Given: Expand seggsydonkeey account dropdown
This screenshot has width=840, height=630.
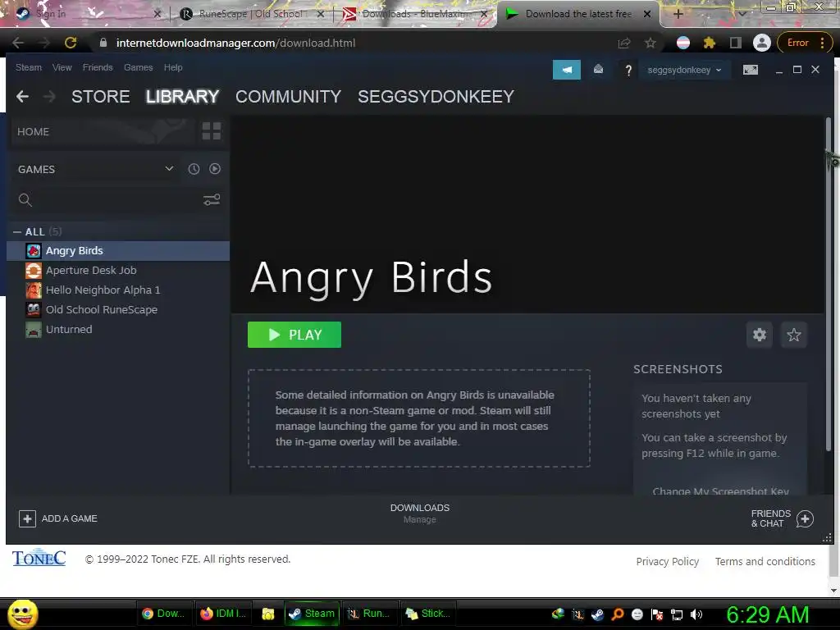Looking at the screenshot, I should (684, 70).
